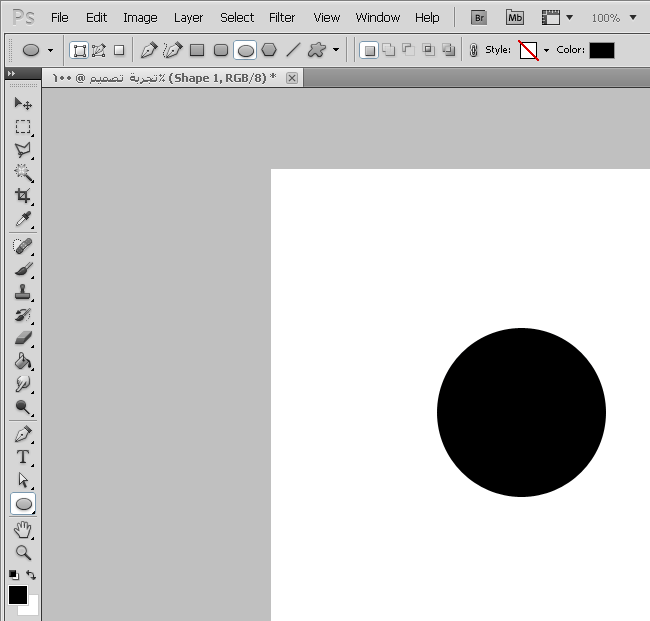The height and width of the screenshot is (621, 650).
Task: Select the Zoom tool in toolbox
Action: coord(22,552)
